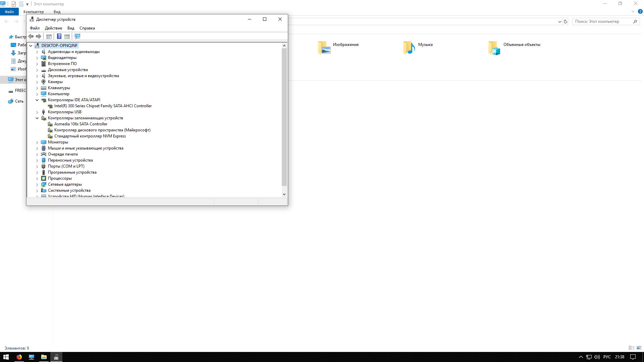
Task: Open the Справка menu
Action: [x=87, y=28]
